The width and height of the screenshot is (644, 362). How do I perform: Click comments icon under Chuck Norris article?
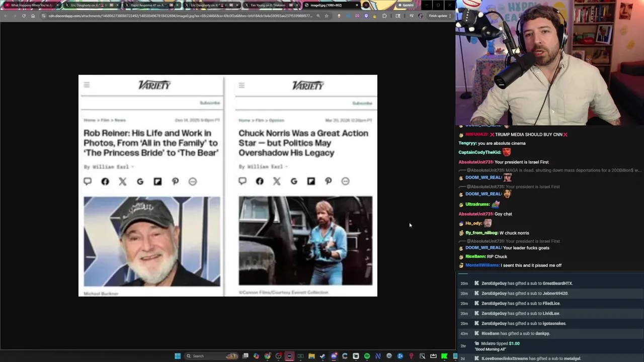[x=243, y=181]
